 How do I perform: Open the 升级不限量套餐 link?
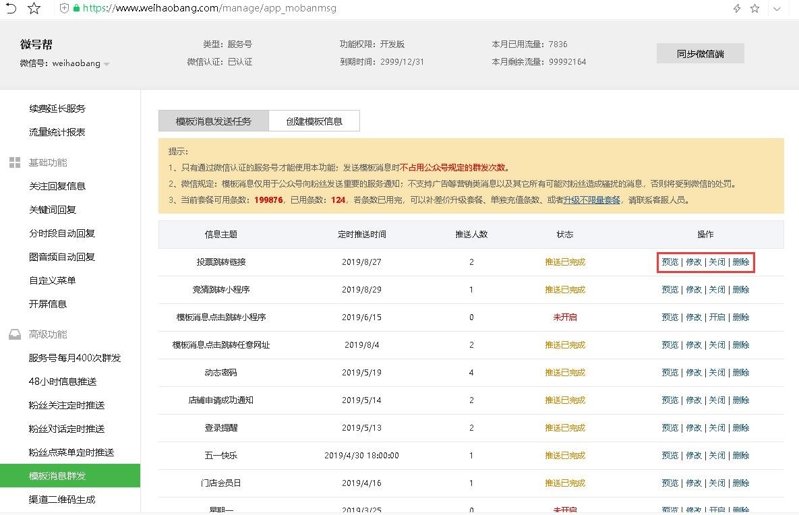coord(592,200)
